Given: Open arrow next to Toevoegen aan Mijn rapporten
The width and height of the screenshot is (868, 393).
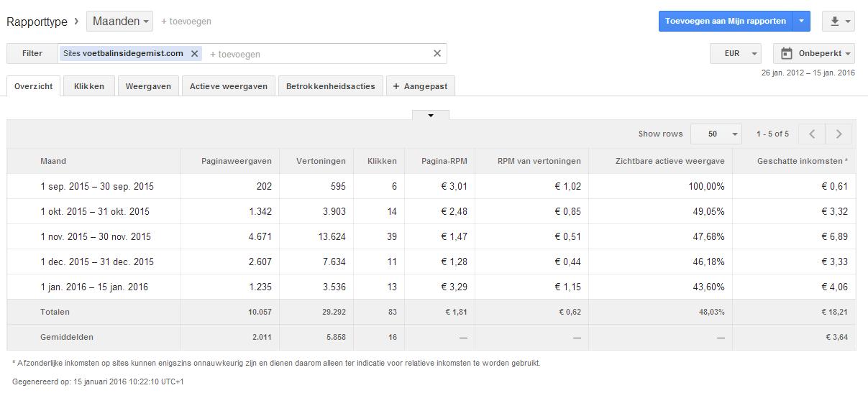Looking at the screenshot, I should 802,22.
